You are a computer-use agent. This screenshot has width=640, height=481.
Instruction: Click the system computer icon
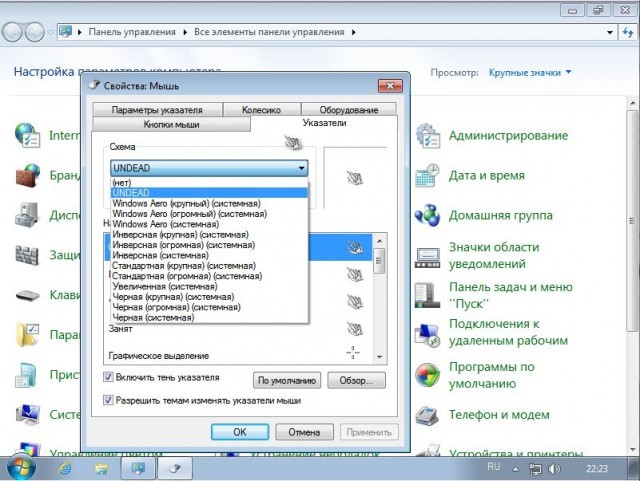pos(28,415)
